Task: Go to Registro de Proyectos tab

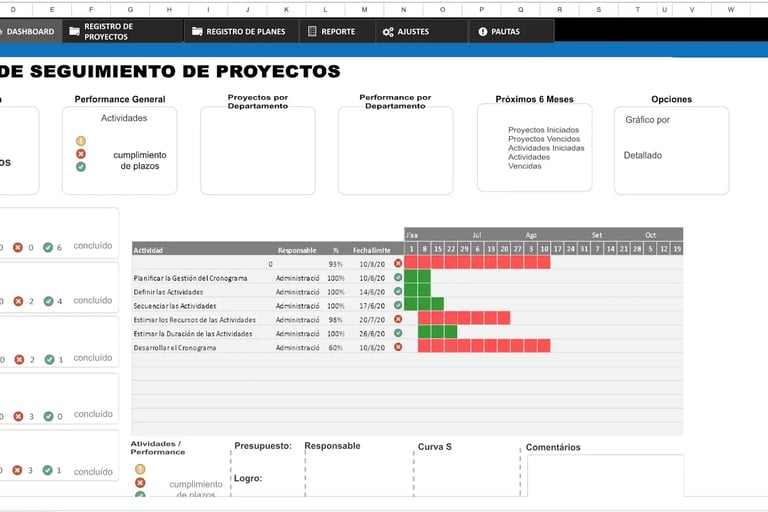Action: tap(123, 31)
